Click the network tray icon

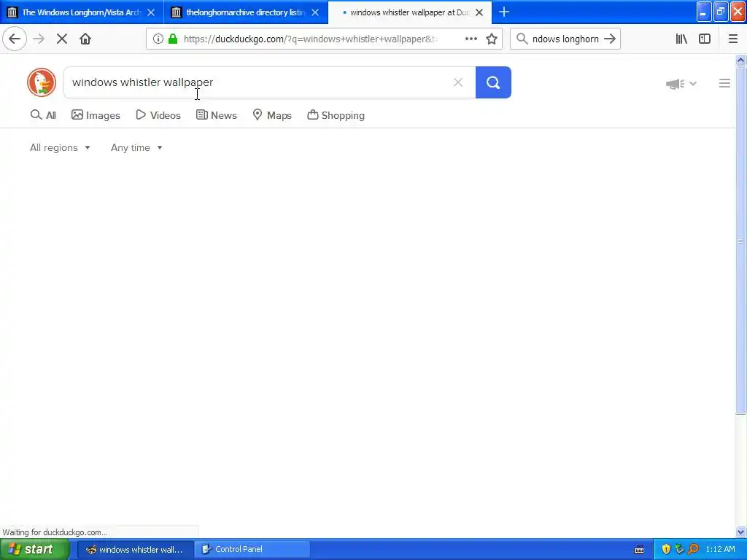tap(679, 550)
